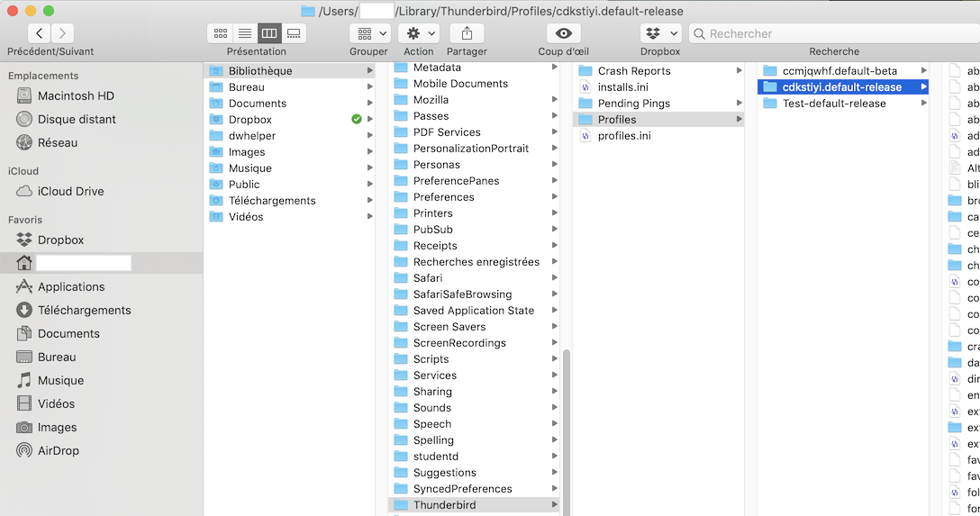The width and height of the screenshot is (980, 516).
Task: Select Dropbox folder in first column
Action: coord(289,119)
